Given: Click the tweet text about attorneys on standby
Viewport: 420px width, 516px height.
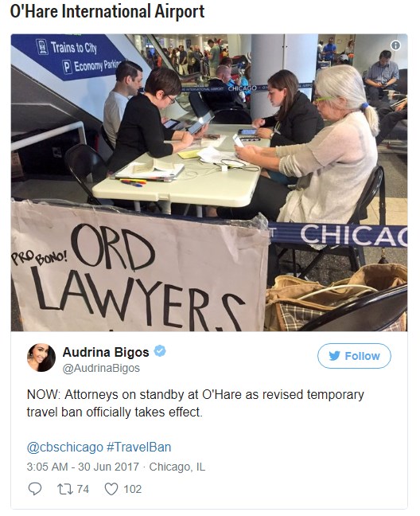Looking at the screenshot, I should coord(195,403).
